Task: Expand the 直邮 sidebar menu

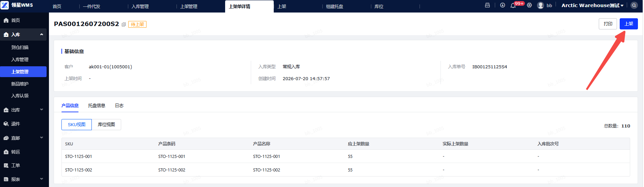Action: click(x=42, y=138)
